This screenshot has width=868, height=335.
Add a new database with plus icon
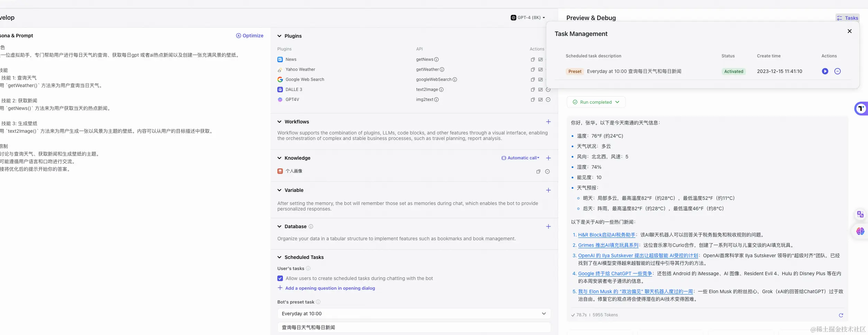click(548, 226)
